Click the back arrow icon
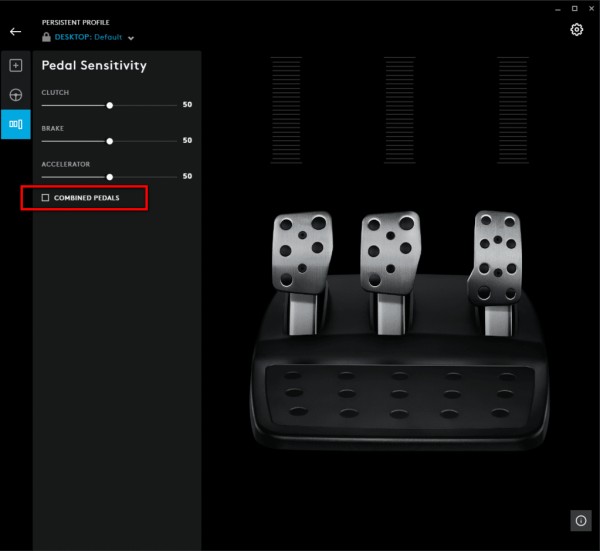This screenshot has width=600, height=551. [x=15, y=32]
